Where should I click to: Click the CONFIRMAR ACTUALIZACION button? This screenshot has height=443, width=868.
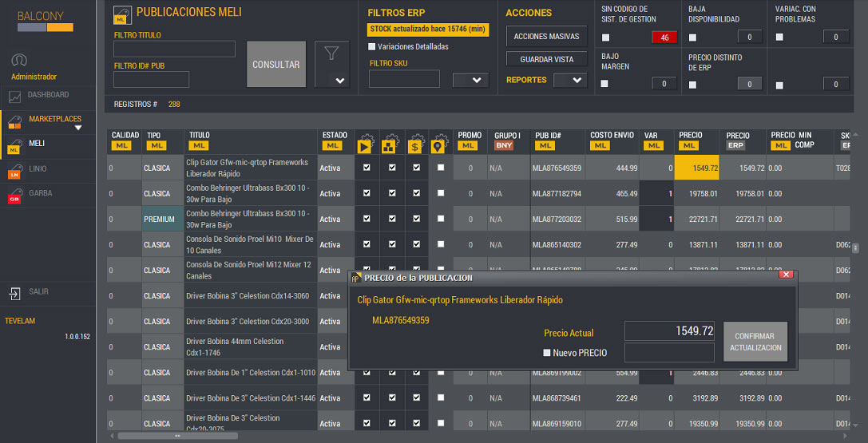tap(755, 342)
